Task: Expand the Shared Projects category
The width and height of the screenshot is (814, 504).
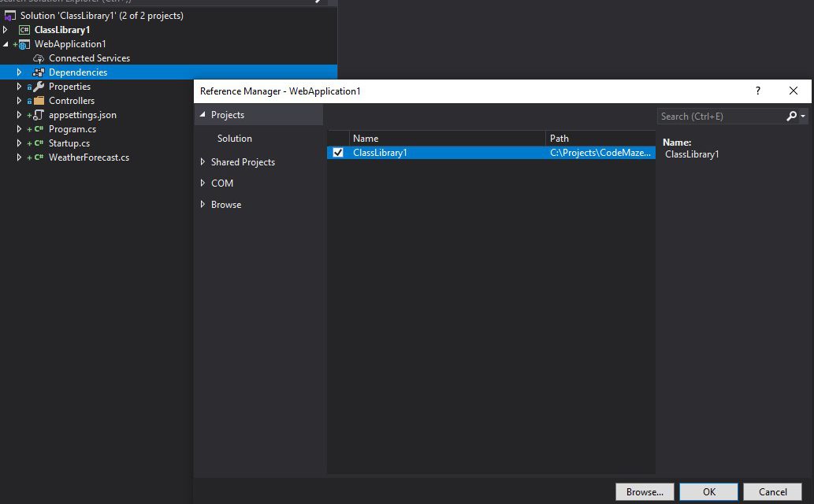Action: coord(203,162)
